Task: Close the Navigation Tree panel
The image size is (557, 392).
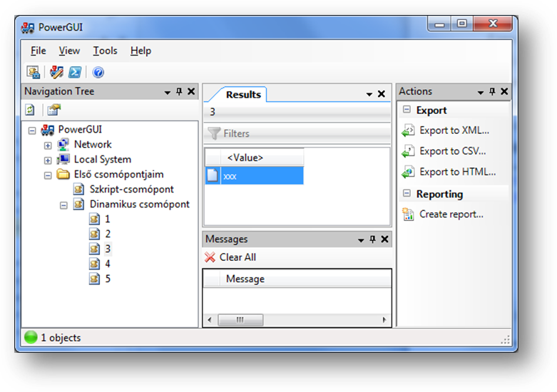Action: (191, 92)
